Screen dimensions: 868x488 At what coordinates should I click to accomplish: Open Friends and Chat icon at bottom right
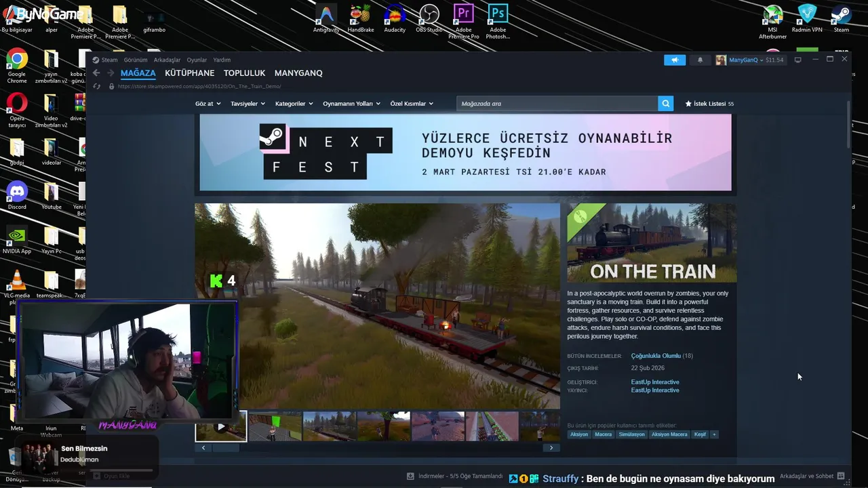(841, 476)
